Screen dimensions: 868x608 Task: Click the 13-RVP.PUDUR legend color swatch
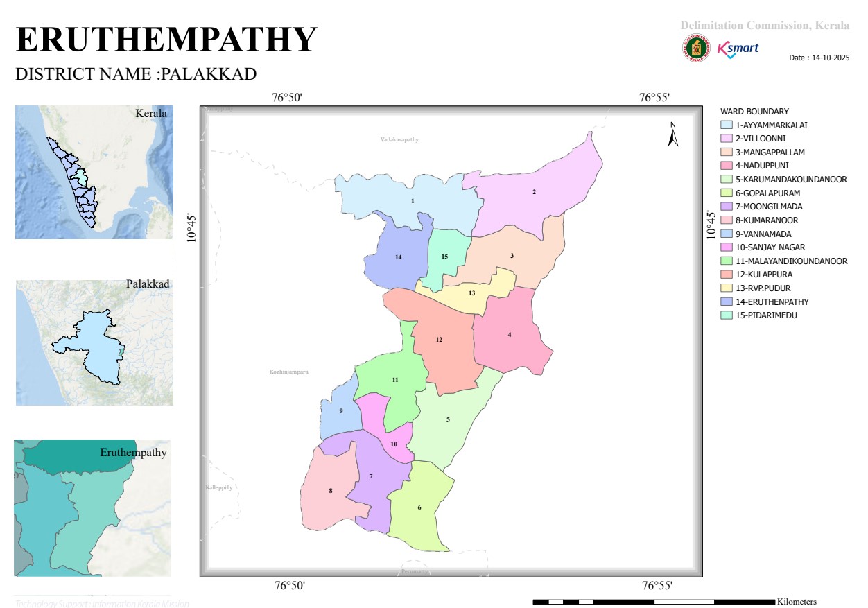click(x=727, y=288)
